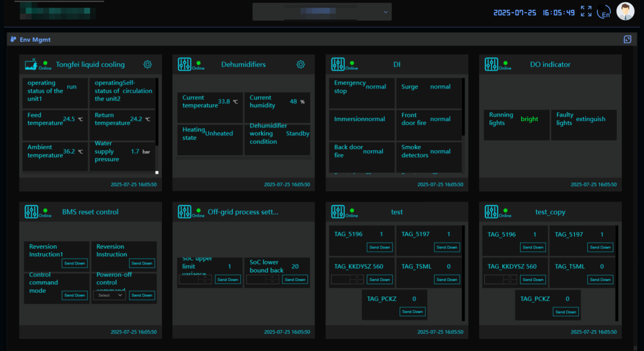Viewport: 644px width, 351px height.
Task: Open the top center station dropdown
Action: click(x=322, y=12)
